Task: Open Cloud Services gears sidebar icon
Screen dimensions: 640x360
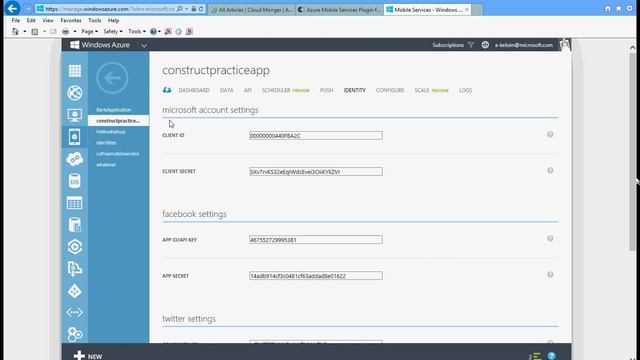Action: point(75,159)
